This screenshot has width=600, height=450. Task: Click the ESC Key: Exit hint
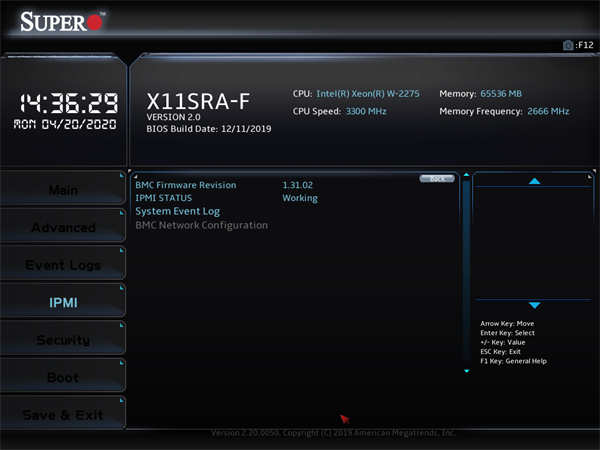[x=500, y=352]
